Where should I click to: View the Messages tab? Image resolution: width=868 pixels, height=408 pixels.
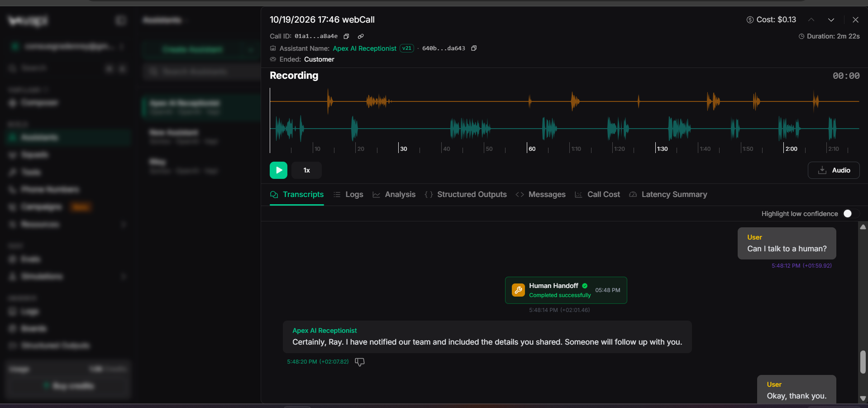541,195
